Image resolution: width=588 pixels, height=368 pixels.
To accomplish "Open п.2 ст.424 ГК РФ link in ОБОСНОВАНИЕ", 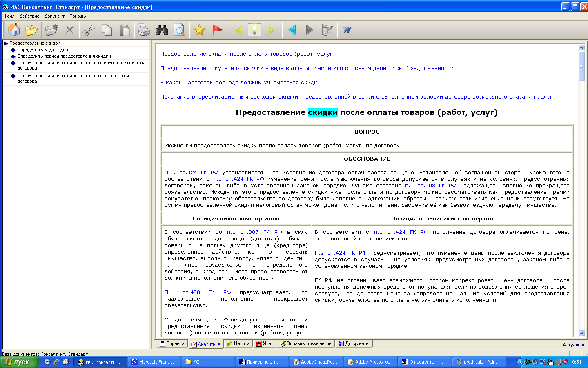I will tap(238, 179).
